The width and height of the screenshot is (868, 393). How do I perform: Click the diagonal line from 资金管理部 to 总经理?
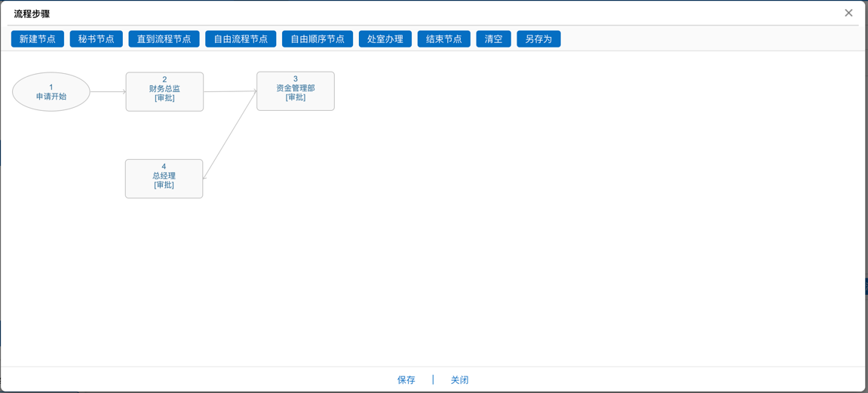(230, 135)
